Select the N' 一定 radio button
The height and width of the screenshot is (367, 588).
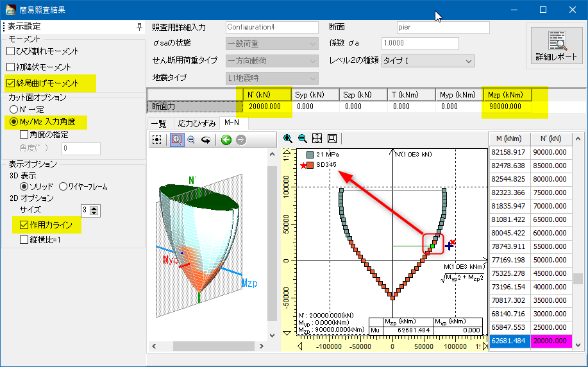(14, 109)
